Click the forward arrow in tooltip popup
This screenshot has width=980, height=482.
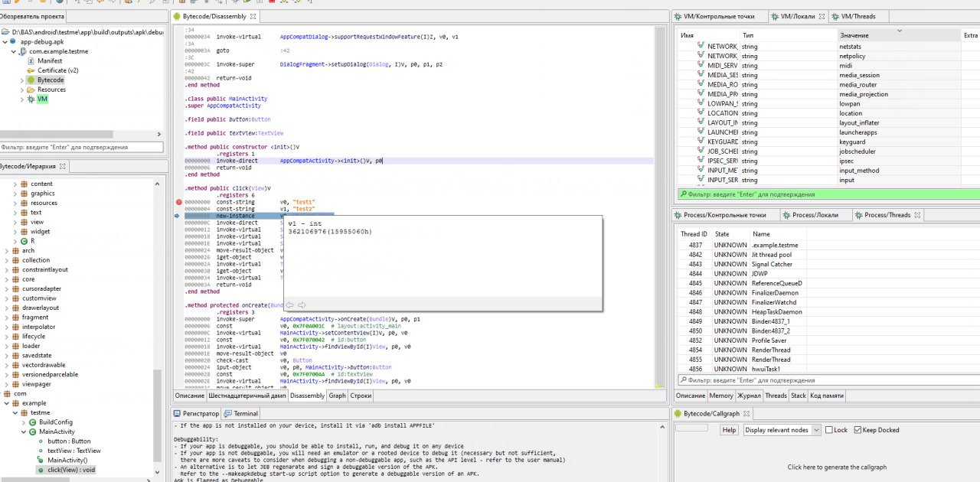click(x=302, y=305)
